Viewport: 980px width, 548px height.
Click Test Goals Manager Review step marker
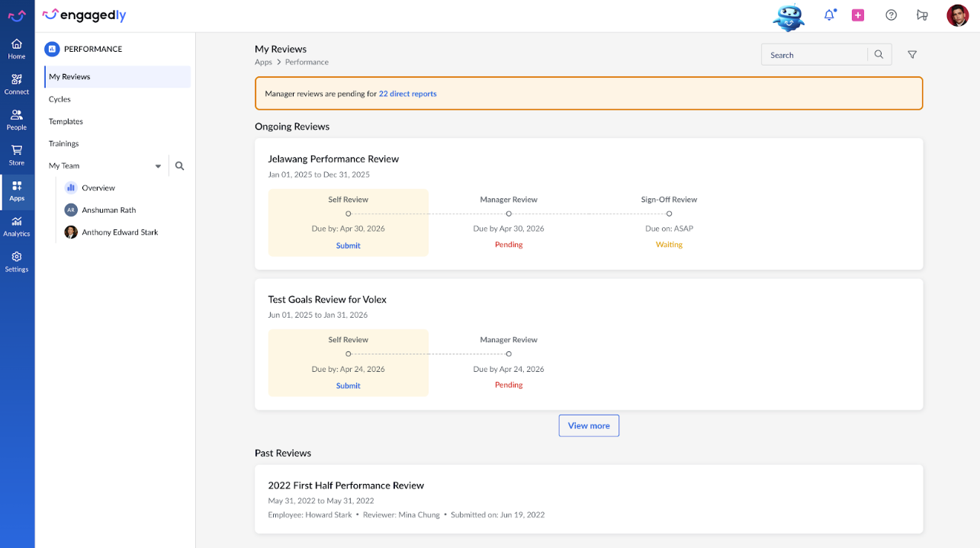(x=509, y=354)
